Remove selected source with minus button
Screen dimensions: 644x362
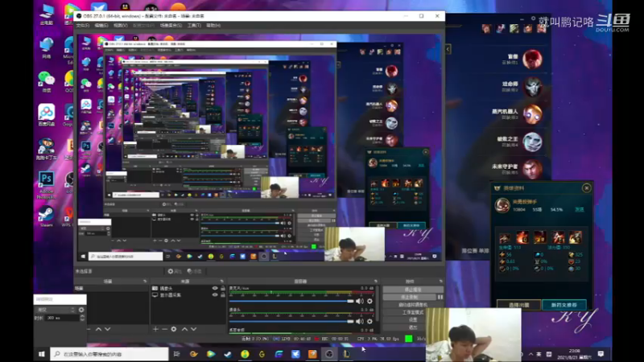pyautogui.click(x=164, y=329)
